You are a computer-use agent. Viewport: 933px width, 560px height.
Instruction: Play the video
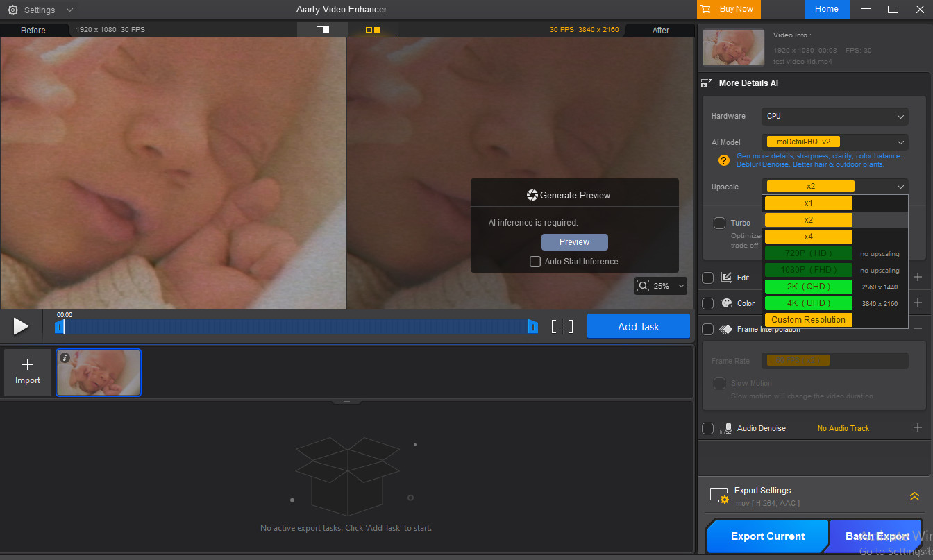pos(21,326)
